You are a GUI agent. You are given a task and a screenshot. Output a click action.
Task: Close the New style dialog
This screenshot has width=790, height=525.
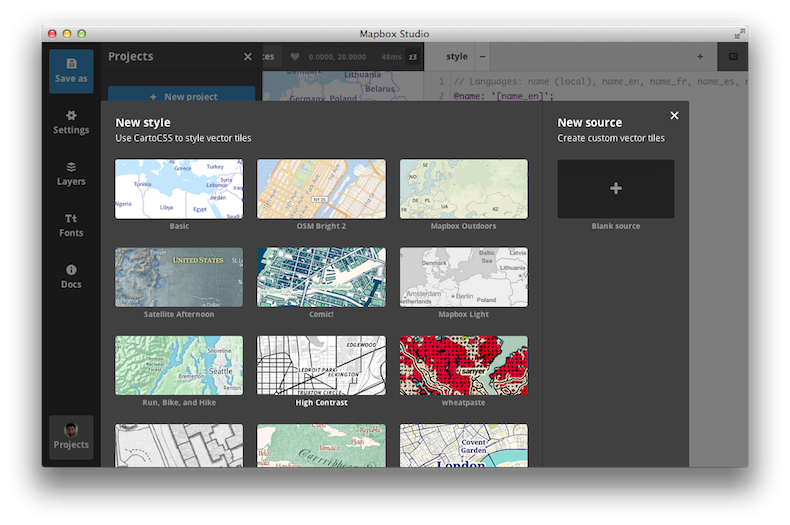(x=674, y=116)
